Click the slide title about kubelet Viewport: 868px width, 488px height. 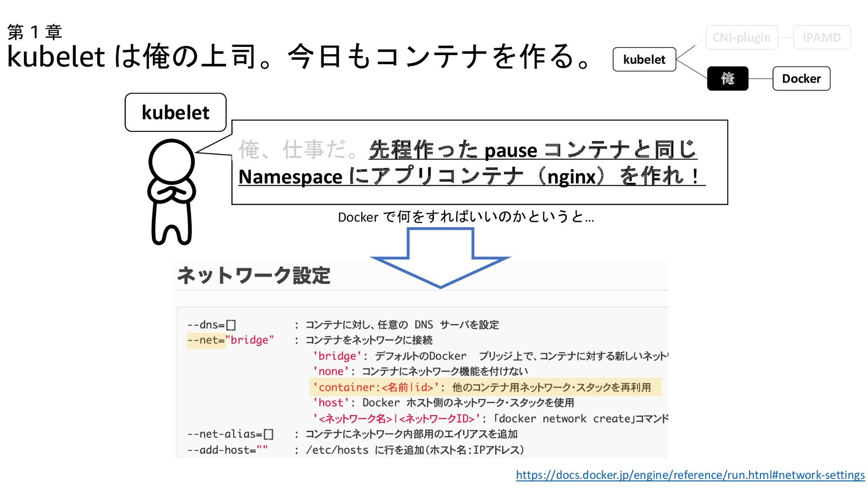(x=298, y=56)
